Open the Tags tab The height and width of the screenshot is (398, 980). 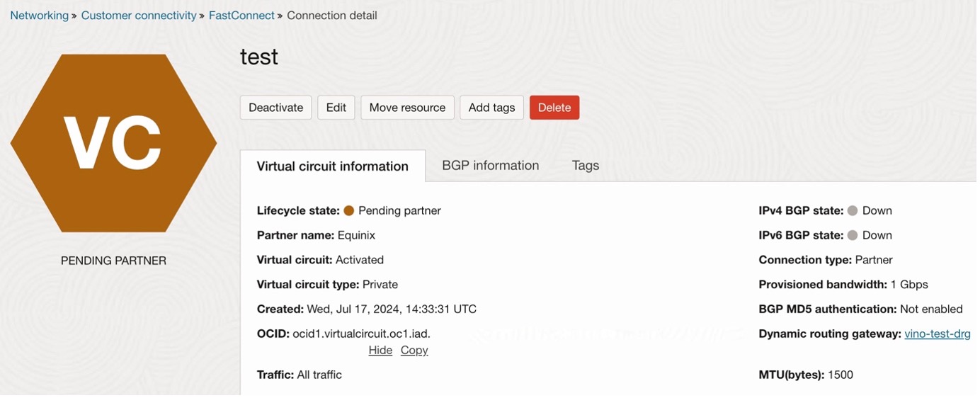click(x=585, y=166)
